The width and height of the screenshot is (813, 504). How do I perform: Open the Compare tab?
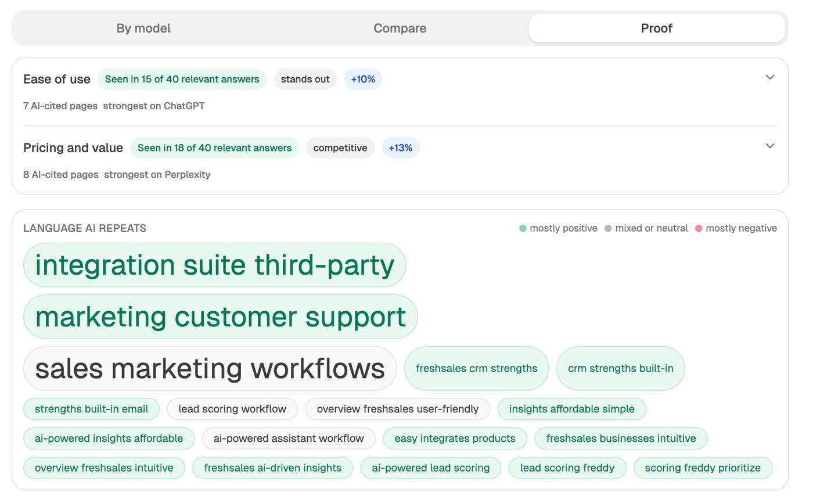pyautogui.click(x=400, y=28)
